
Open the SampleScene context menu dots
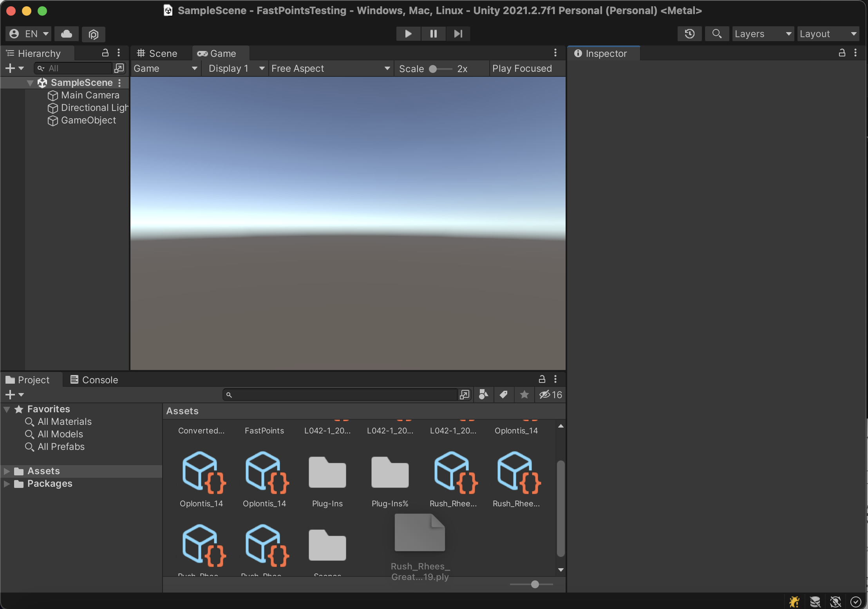click(x=119, y=83)
